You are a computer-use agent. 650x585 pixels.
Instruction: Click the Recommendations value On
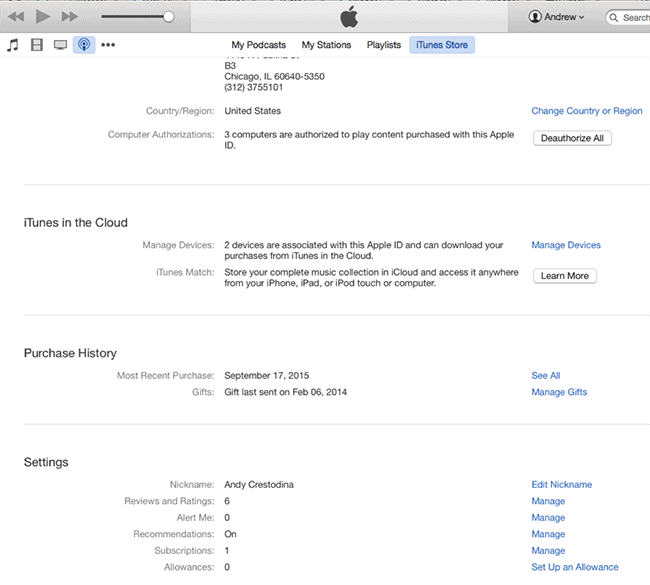[230, 534]
